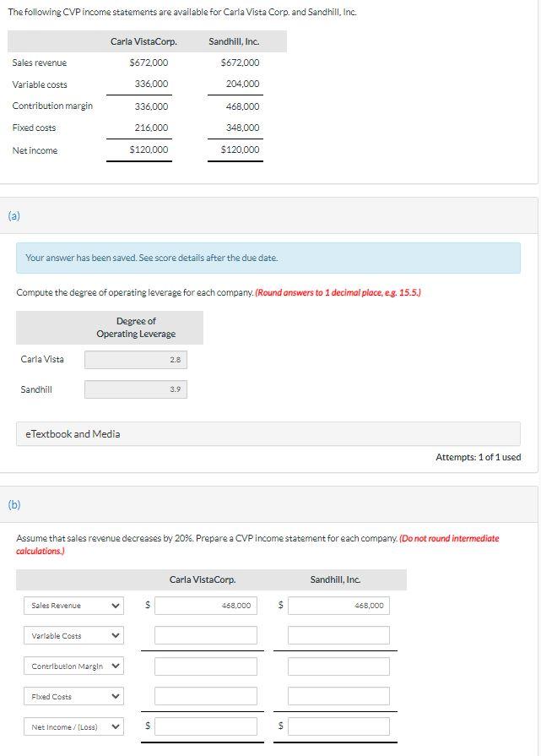Click the (a) section header
The width and height of the screenshot is (541, 756).
268,215
